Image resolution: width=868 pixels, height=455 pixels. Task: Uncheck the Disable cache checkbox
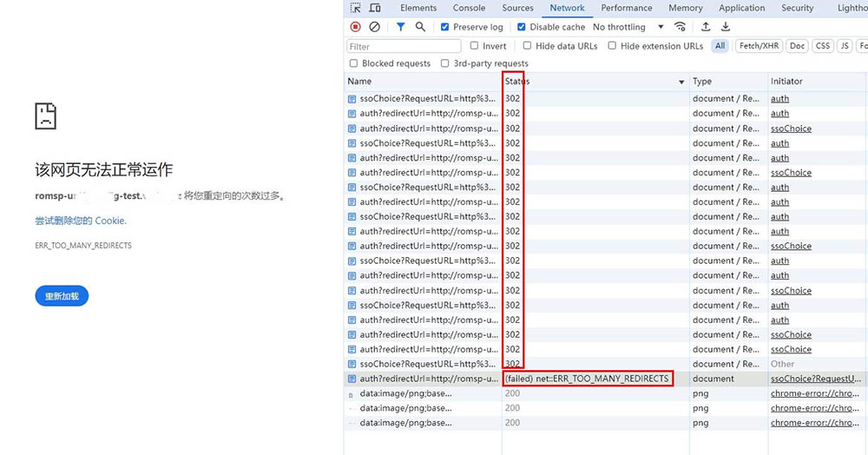coord(522,27)
